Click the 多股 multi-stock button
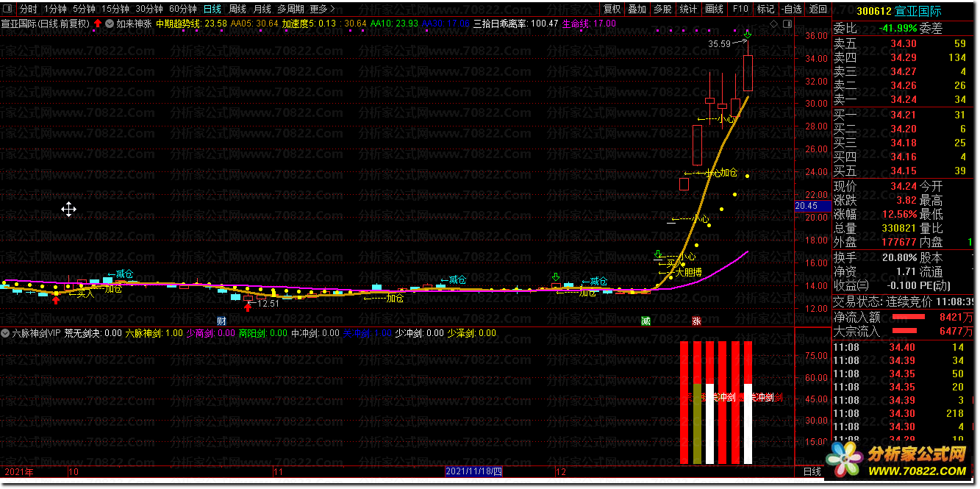Viewport: 980px width, 489px height. coord(662,10)
